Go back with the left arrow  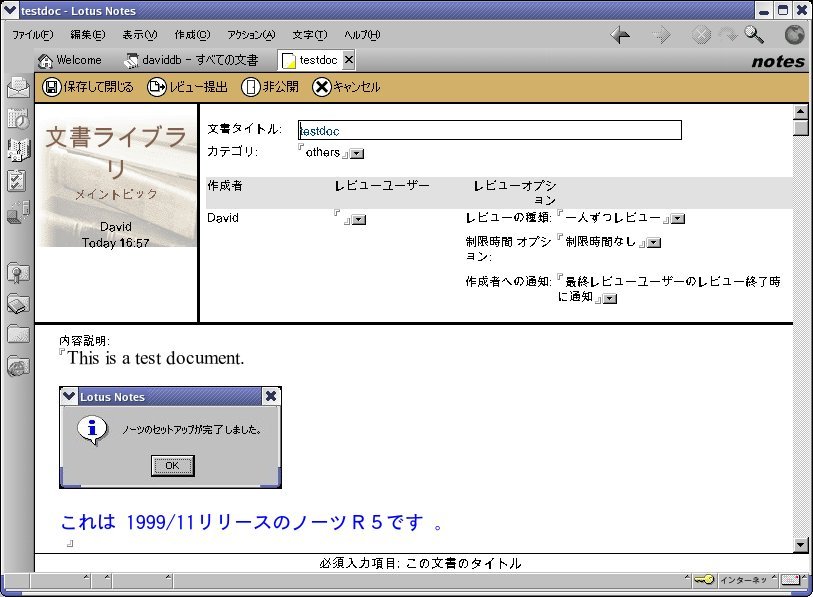coord(620,35)
